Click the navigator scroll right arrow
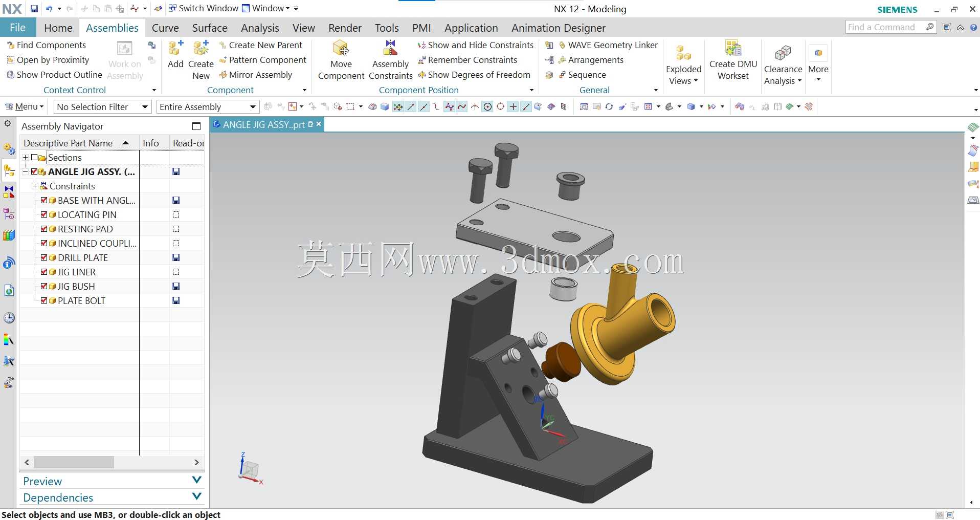Viewport: 980px width, 520px height. pyautogui.click(x=196, y=462)
